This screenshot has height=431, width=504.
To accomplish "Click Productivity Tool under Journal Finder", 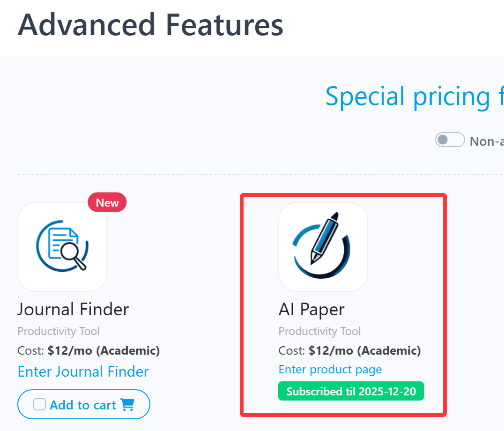I will (59, 331).
